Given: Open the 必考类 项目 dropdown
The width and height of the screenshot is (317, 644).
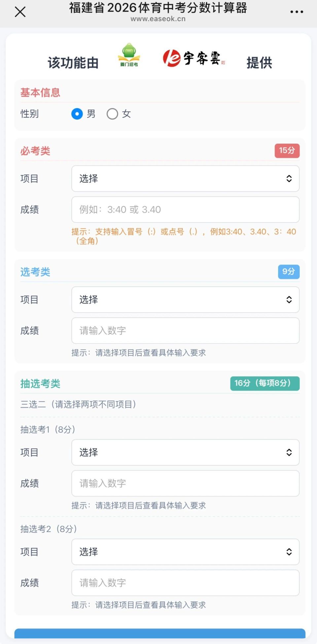Looking at the screenshot, I should [x=185, y=179].
